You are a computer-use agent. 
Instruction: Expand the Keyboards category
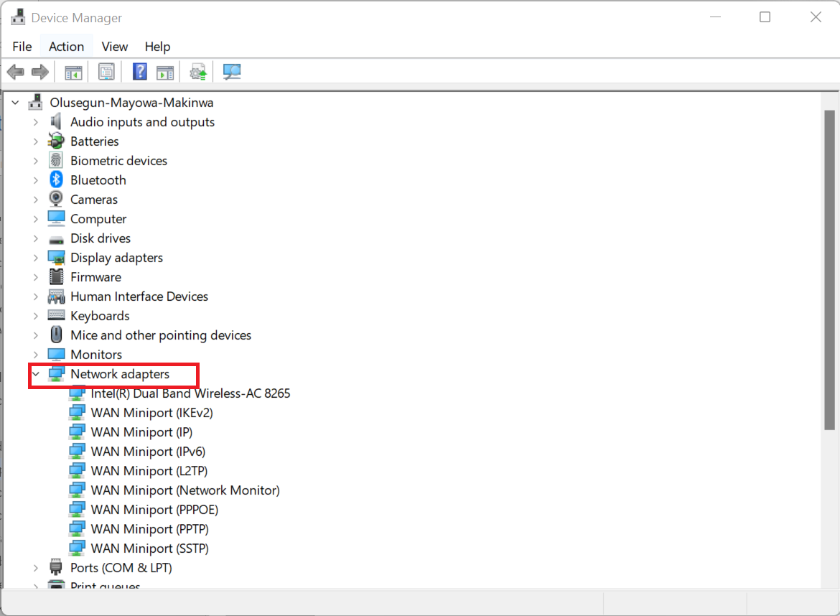[35, 315]
